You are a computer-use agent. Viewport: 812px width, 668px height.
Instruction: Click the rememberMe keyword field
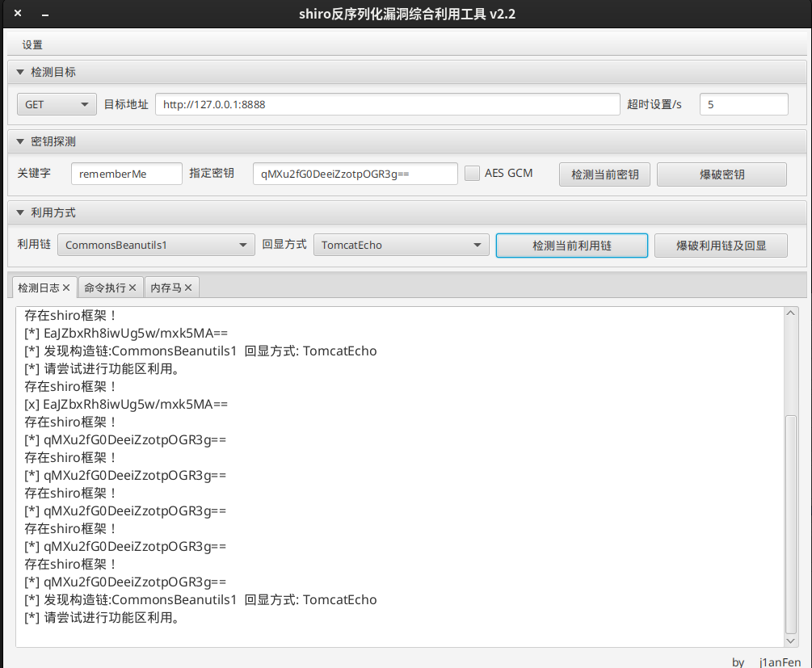(x=126, y=174)
